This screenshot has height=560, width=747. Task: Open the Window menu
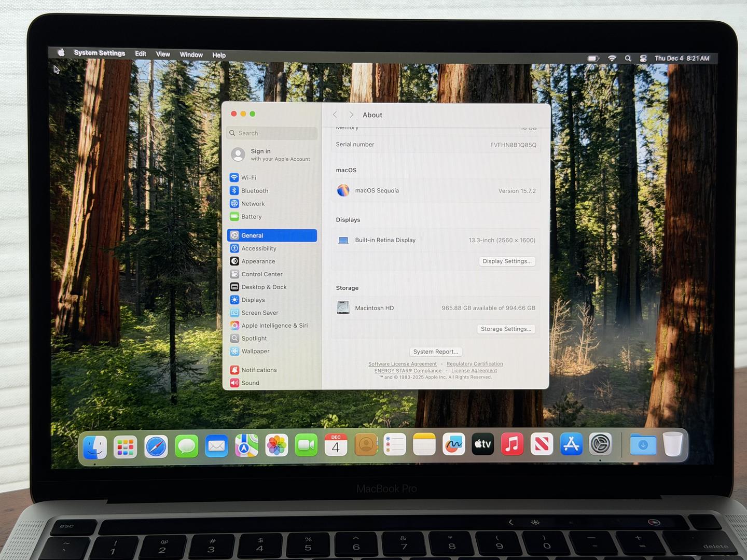click(x=191, y=54)
